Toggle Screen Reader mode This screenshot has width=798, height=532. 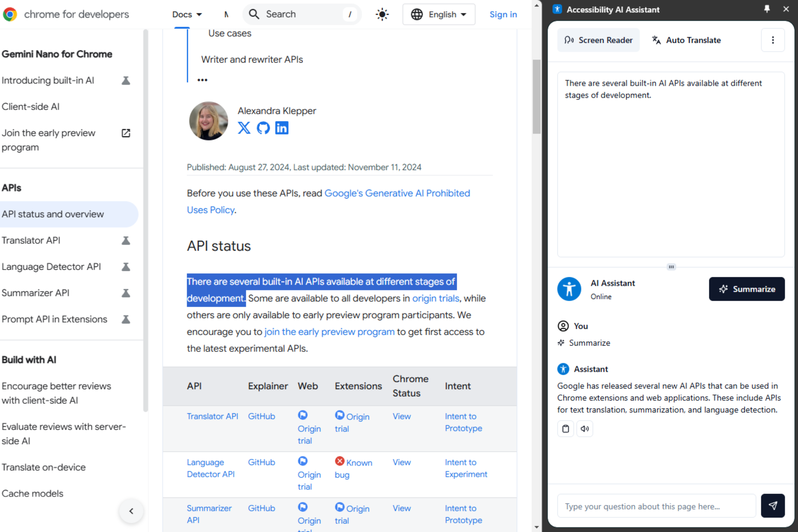click(x=598, y=40)
